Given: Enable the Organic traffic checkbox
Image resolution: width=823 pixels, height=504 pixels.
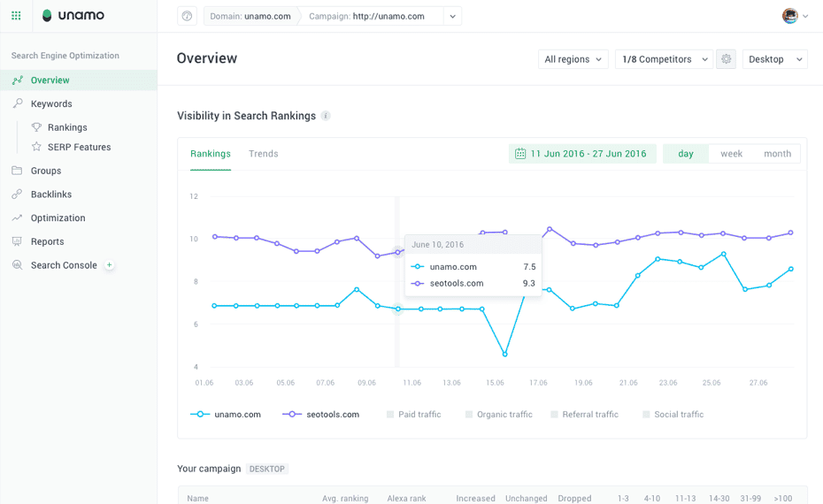Looking at the screenshot, I should point(469,415).
